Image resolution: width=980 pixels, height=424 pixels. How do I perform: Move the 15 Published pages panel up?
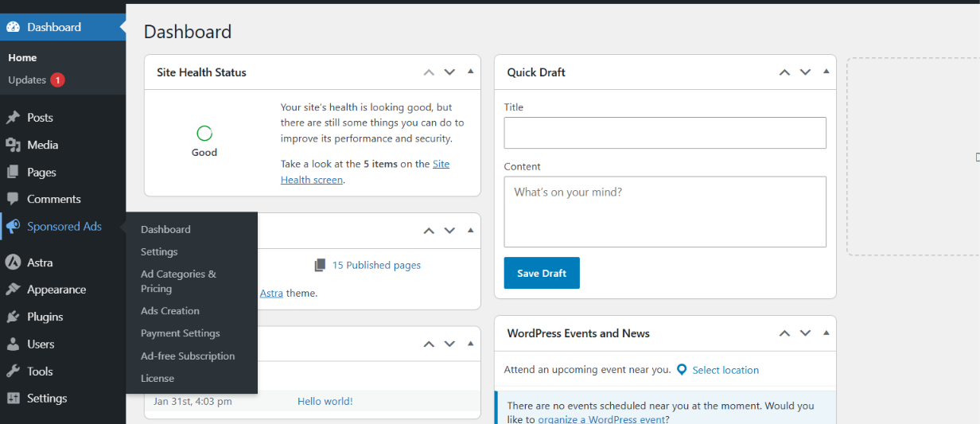(429, 231)
